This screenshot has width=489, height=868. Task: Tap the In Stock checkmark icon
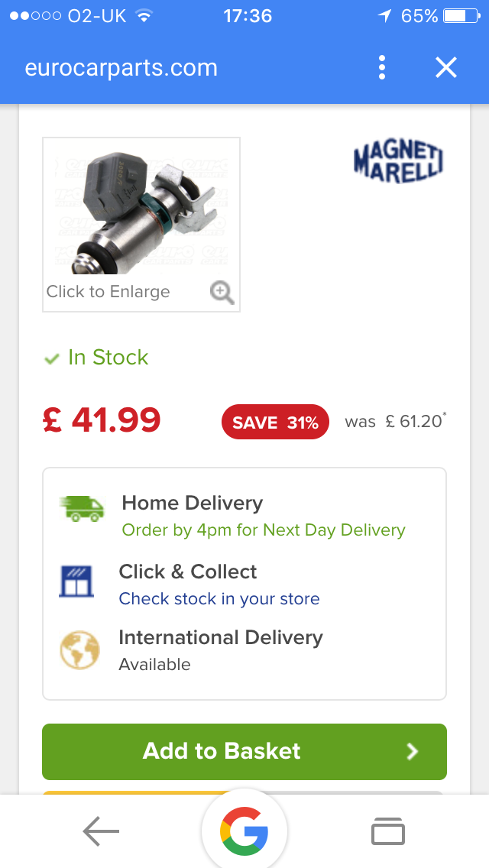(52, 358)
